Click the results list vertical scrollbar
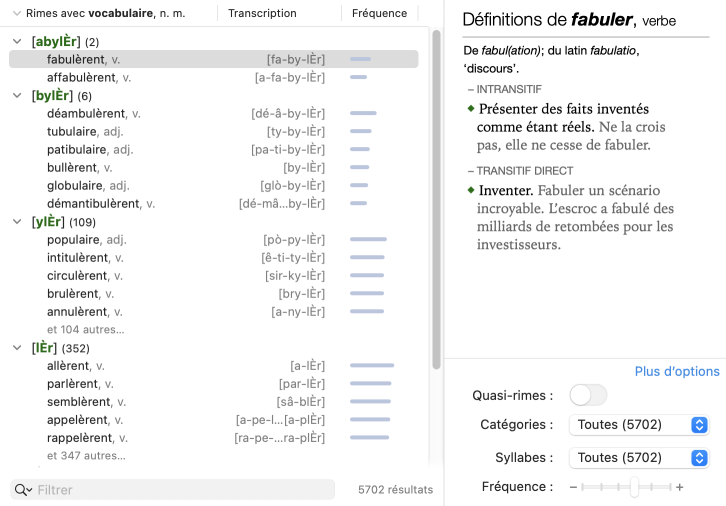This screenshot has width=726, height=506. [x=436, y=200]
